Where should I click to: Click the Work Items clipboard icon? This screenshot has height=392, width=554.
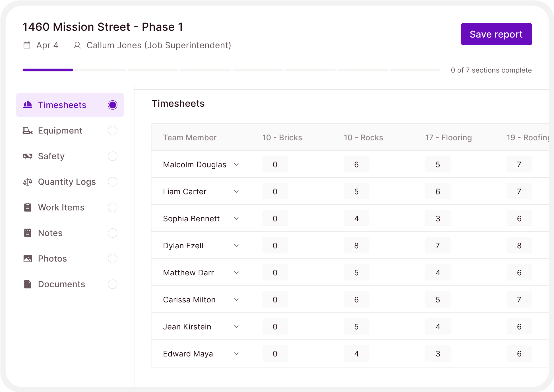coord(28,207)
